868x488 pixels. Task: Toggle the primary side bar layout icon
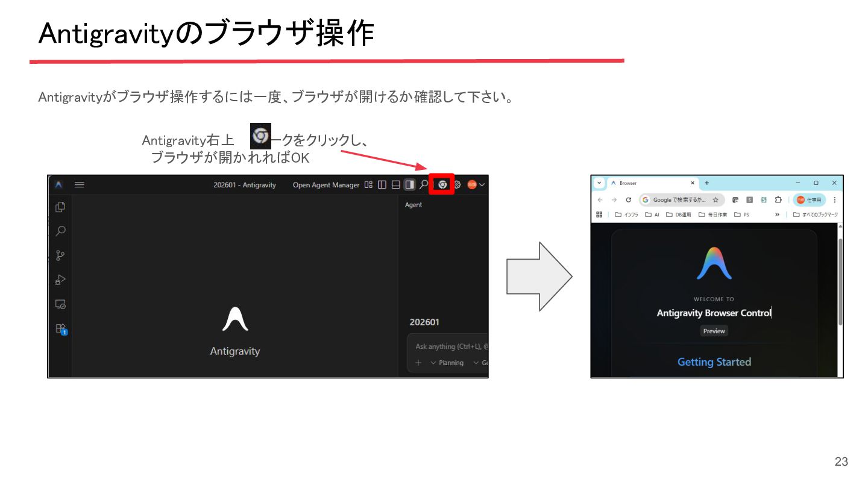(x=382, y=185)
